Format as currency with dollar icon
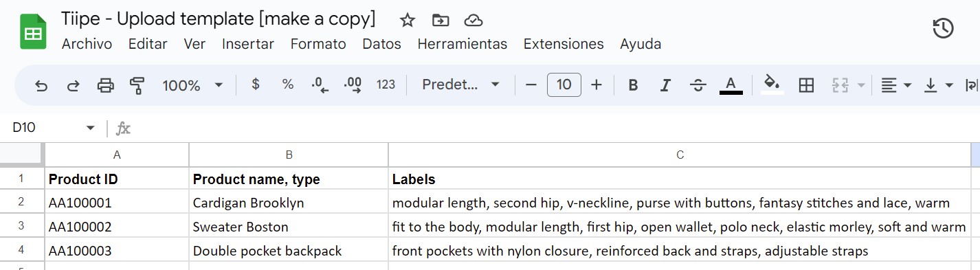 [256, 85]
